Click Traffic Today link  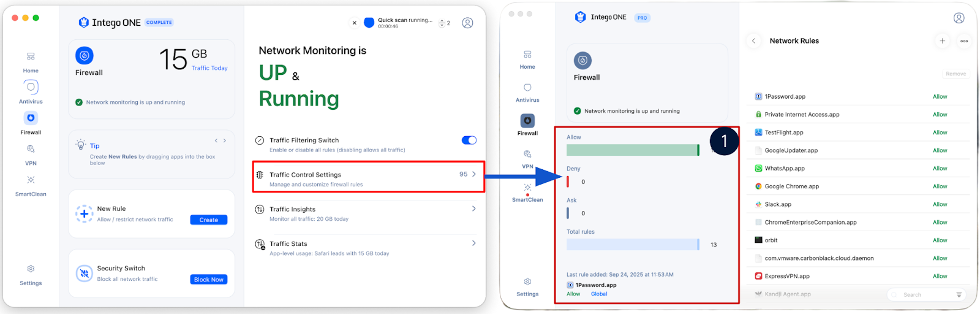click(209, 68)
